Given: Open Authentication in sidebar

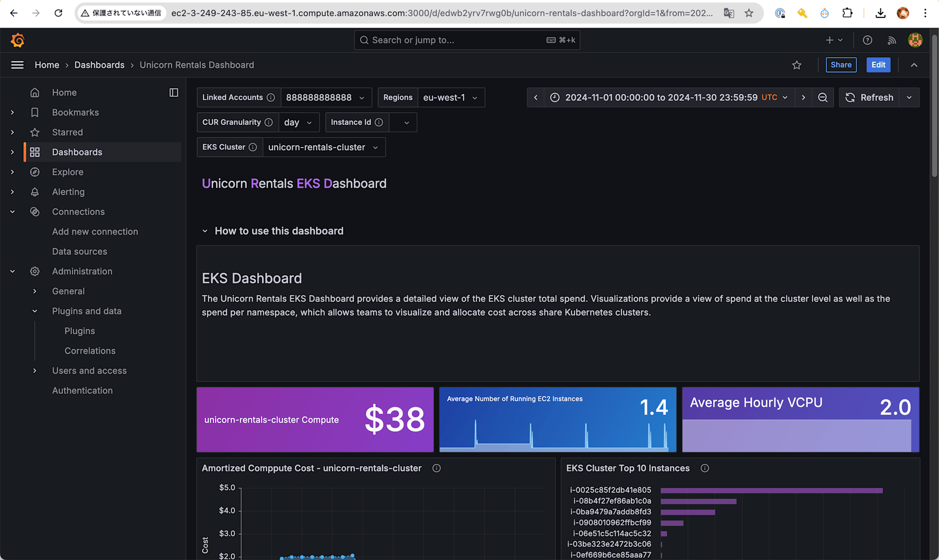Looking at the screenshot, I should (x=83, y=391).
